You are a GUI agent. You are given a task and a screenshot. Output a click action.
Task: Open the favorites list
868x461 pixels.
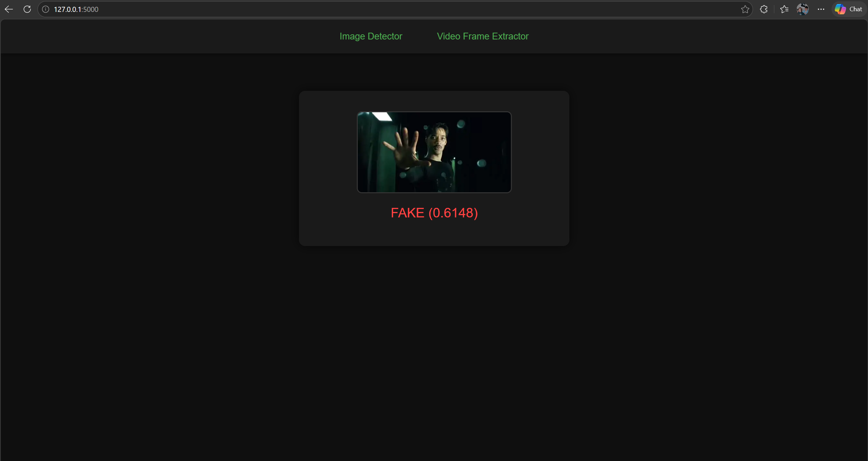tap(784, 9)
